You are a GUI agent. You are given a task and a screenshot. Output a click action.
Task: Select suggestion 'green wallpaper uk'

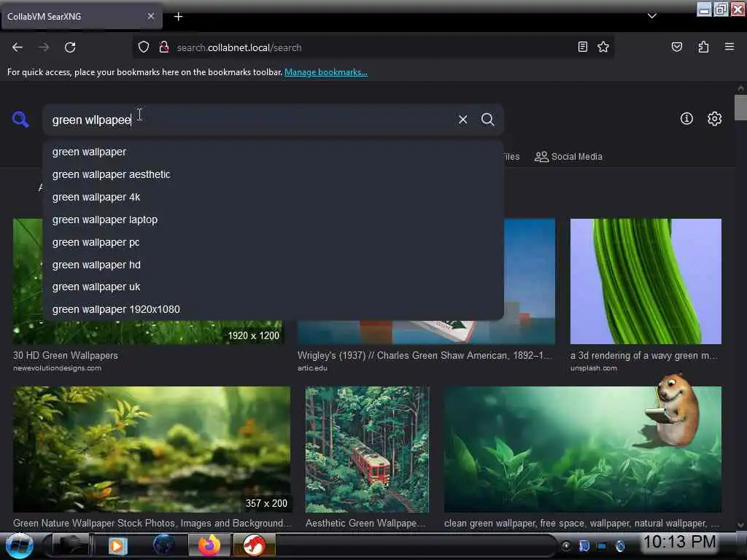point(273,287)
